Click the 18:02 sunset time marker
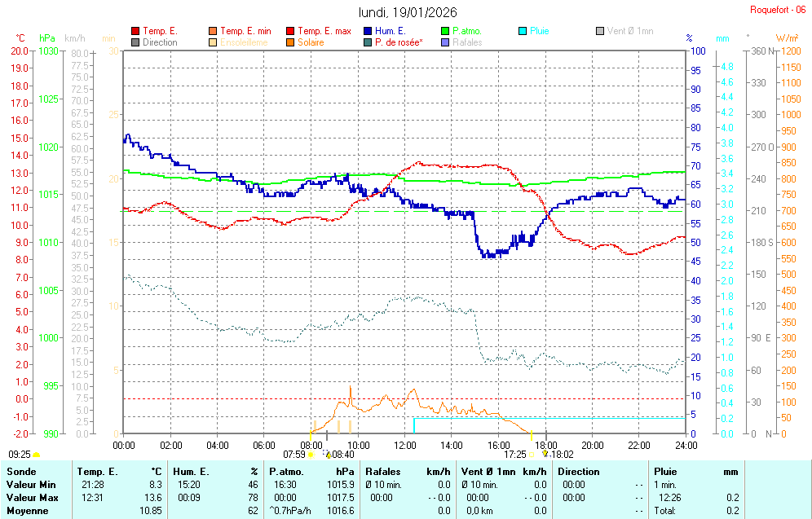This screenshot has height=519, width=812. pyautogui.click(x=563, y=455)
